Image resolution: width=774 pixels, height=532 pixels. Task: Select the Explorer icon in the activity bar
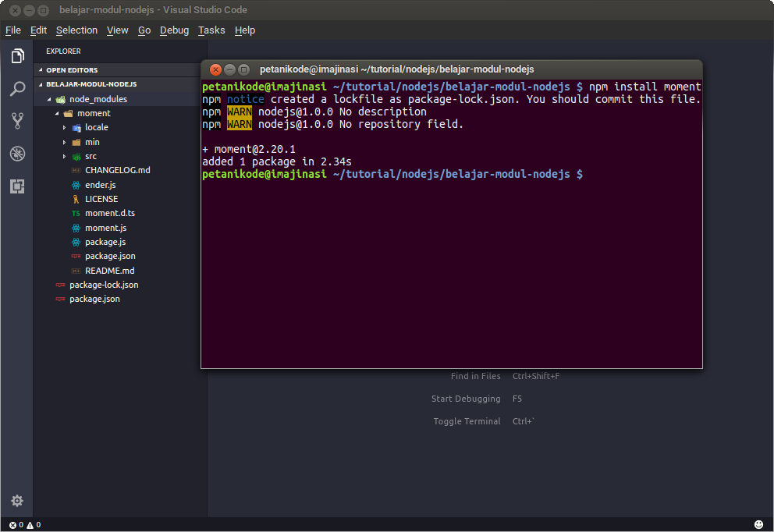click(x=17, y=55)
